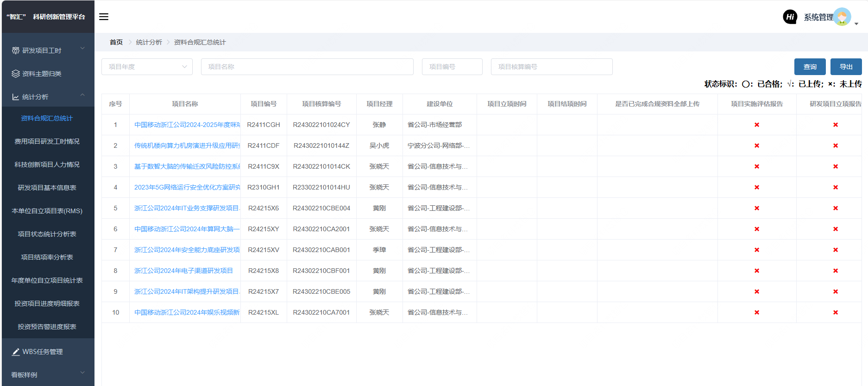The width and height of the screenshot is (868, 386).
Task: Click red X status in row 1 项目实施评估报告
Action: pyautogui.click(x=757, y=125)
